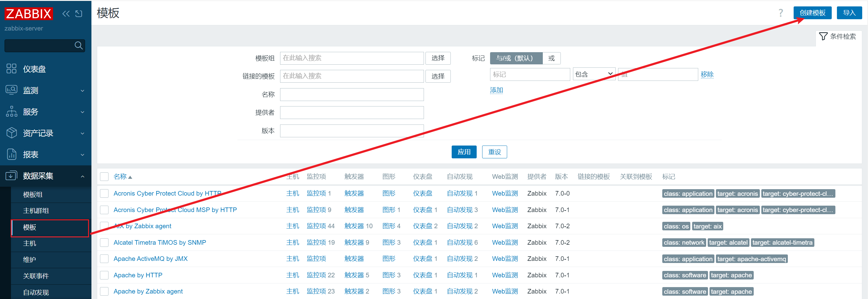Image resolution: width=868 pixels, height=299 pixels.
Task: Open the 仪表盘 dashboard icon
Action: click(x=12, y=69)
